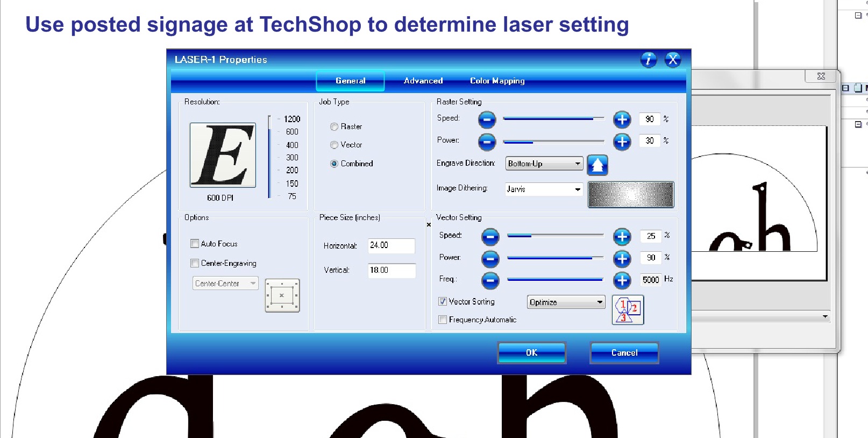Click the raster power value field

[x=650, y=140]
